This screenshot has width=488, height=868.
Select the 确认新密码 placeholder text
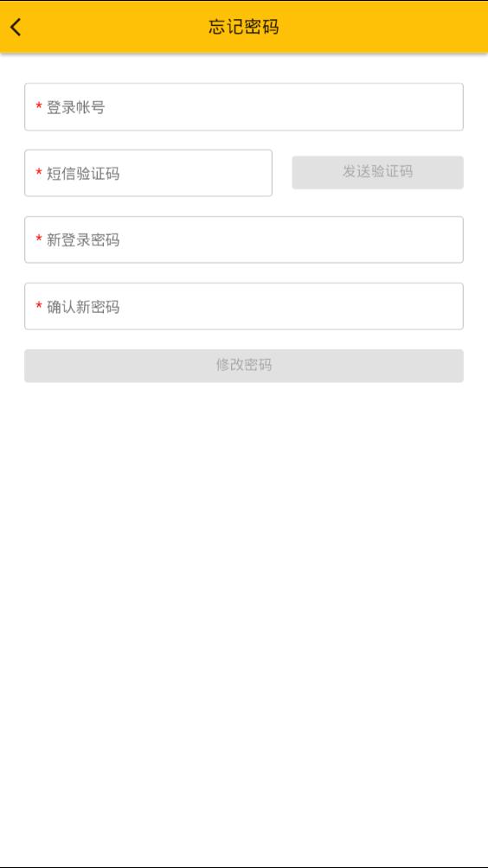click(x=83, y=307)
